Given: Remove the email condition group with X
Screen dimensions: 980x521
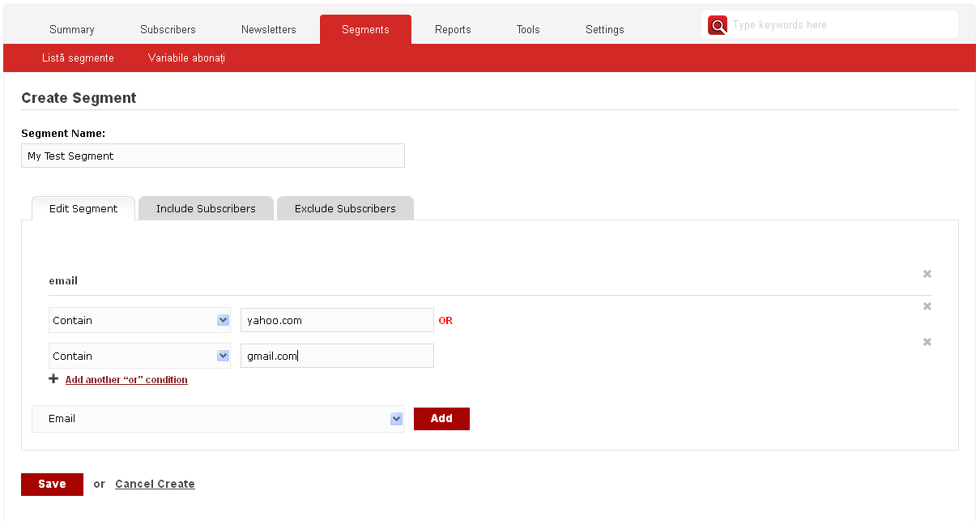Looking at the screenshot, I should pyautogui.click(x=927, y=274).
